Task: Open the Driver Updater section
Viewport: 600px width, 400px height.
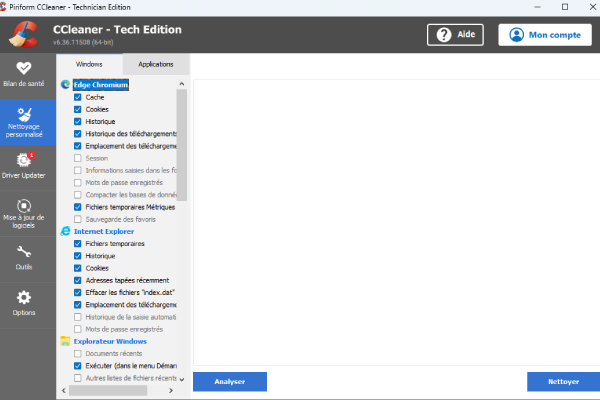Action: [x=24, y=167]
